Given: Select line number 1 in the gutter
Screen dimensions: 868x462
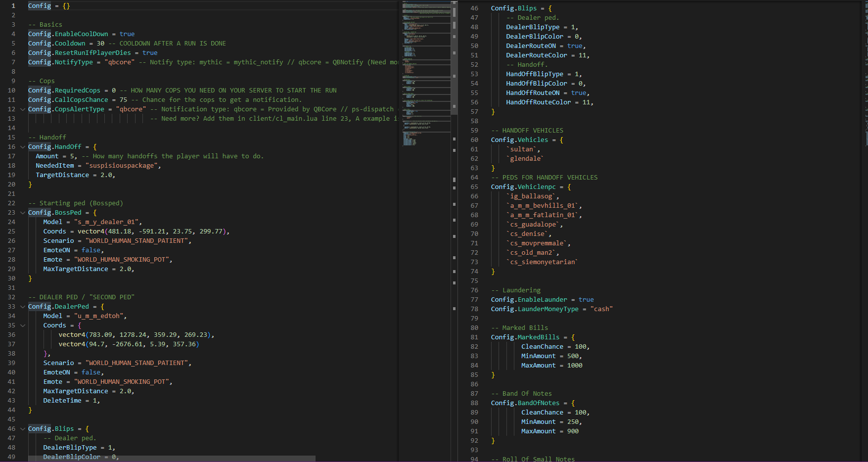Looking at the screenshot, I should point(13,6).
